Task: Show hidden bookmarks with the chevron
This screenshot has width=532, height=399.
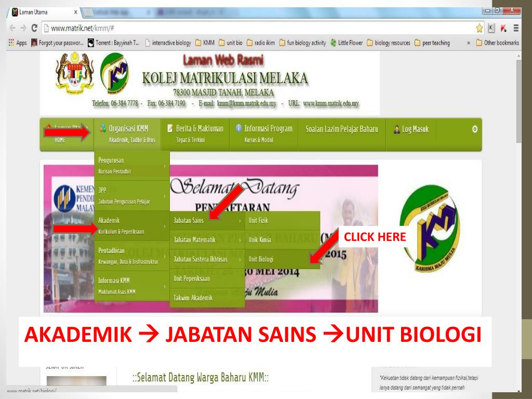Action: coord(469,43)
